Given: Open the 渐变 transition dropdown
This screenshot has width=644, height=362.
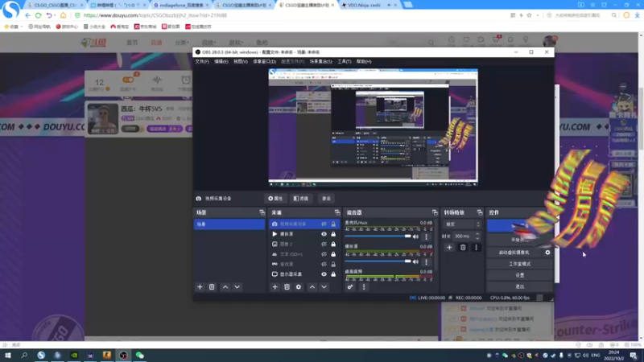Looking at the screenshot, I should [x=462, y=224].
